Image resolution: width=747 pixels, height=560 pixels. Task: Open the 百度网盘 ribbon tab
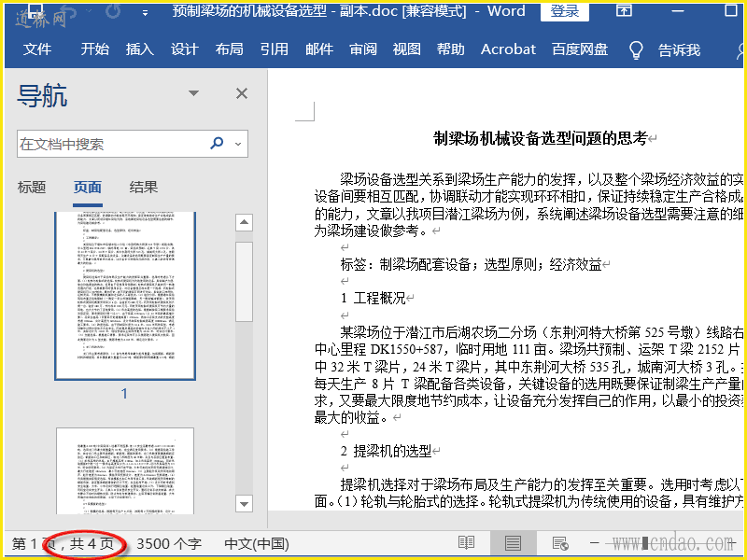[x=580, y=49]
